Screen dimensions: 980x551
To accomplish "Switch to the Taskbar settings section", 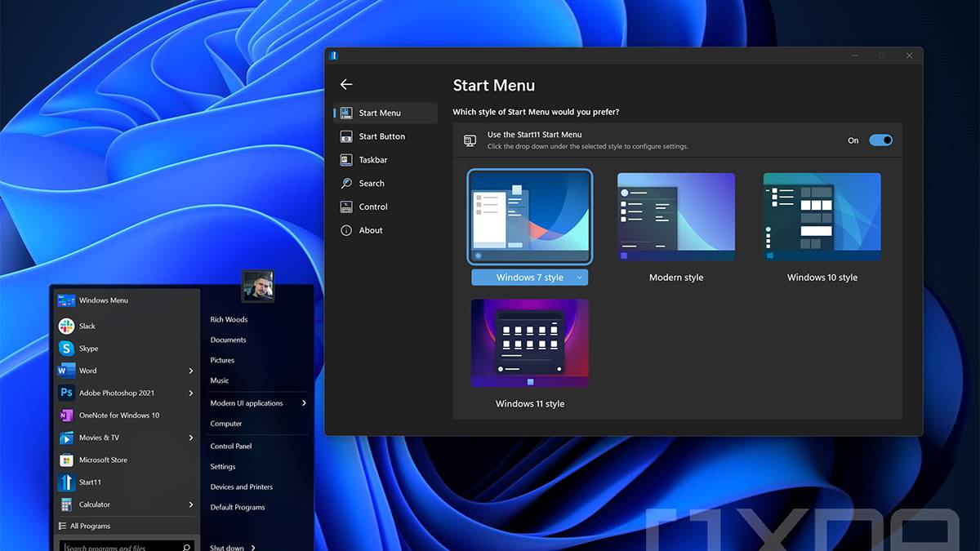I will click(x=373, y=160).
